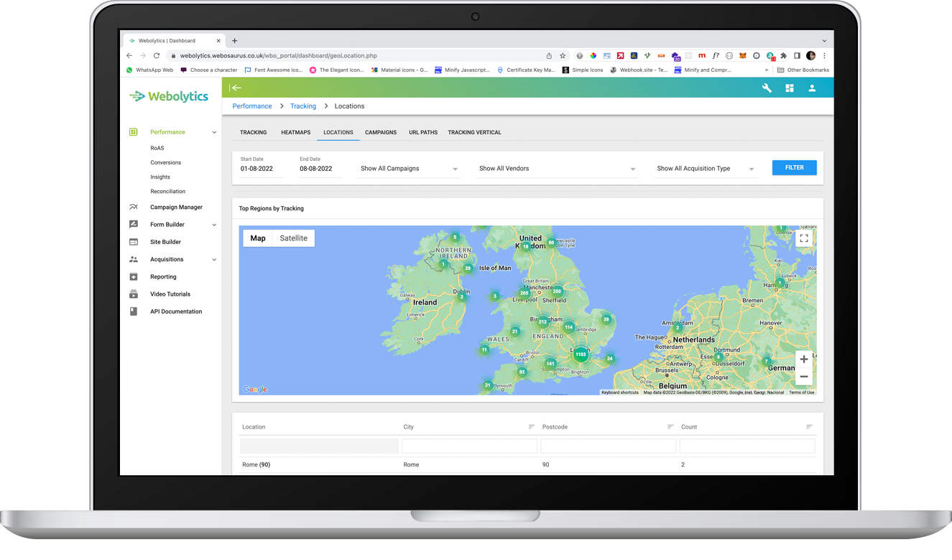Open the Show All Campaigns dropdown
The image size is (952, 560).
[x=408, y=168]
